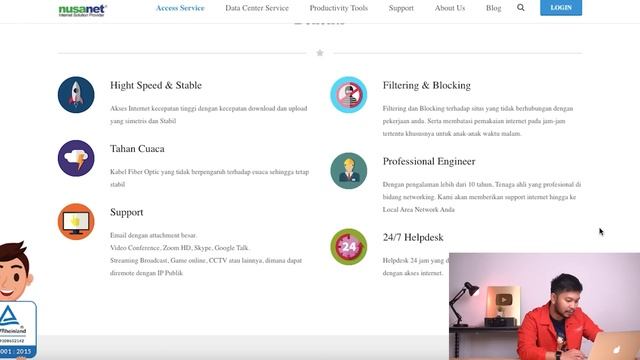Open the About Us menu
The image size is (640, 360).
click(x=450, y=8)
